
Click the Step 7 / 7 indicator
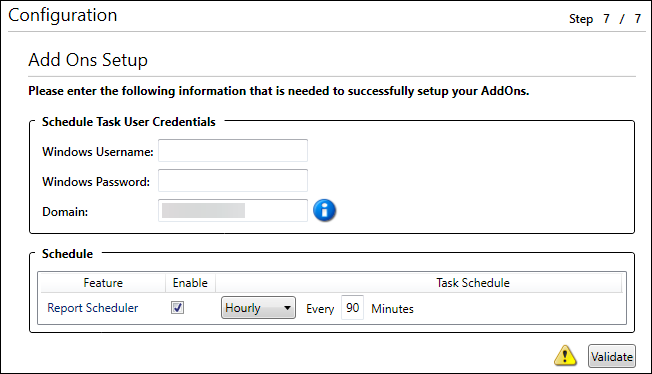pyautogui.click(x=605, y=19)
